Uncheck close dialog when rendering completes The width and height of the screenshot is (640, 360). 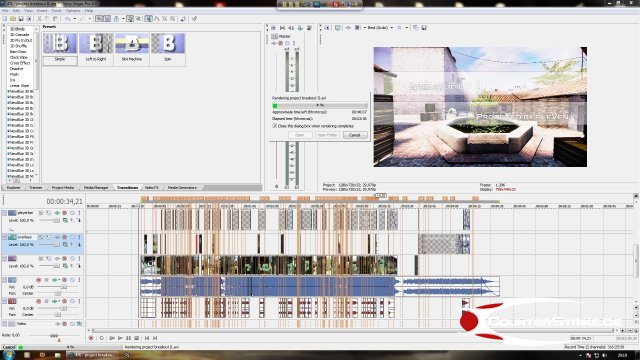point(275,126)
